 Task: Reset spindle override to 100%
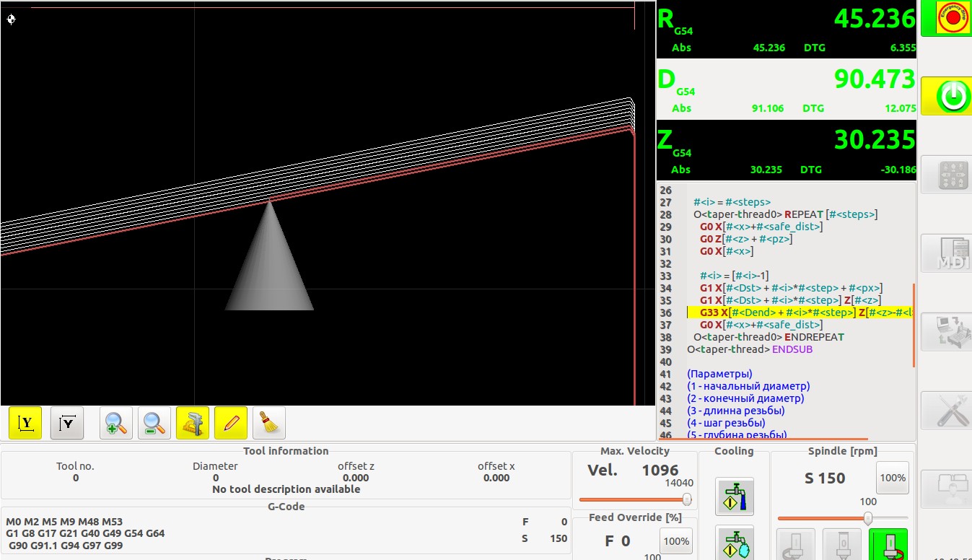tap(892, 478)
